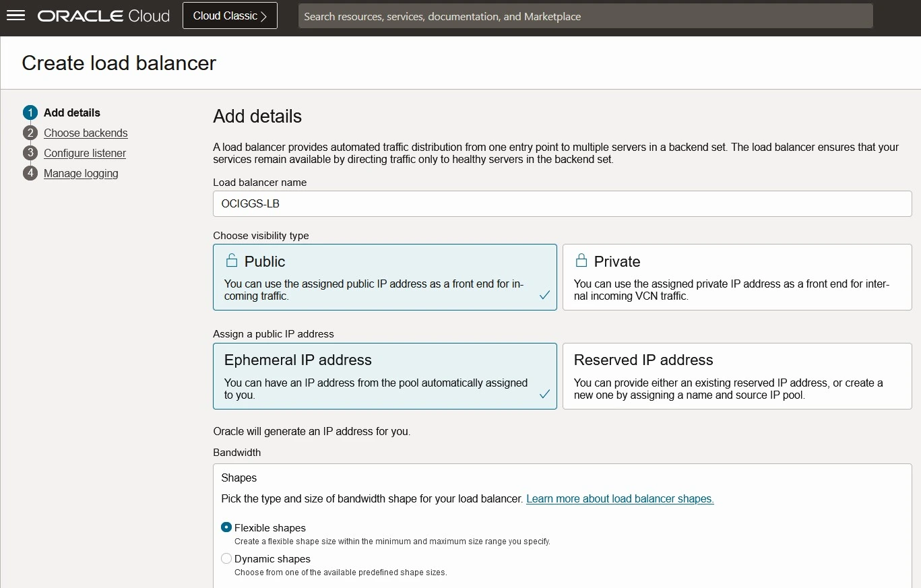Select the Flexible shapes radio button
The height and width of the screenshot is (588, 921).
(x=226, y=527)
